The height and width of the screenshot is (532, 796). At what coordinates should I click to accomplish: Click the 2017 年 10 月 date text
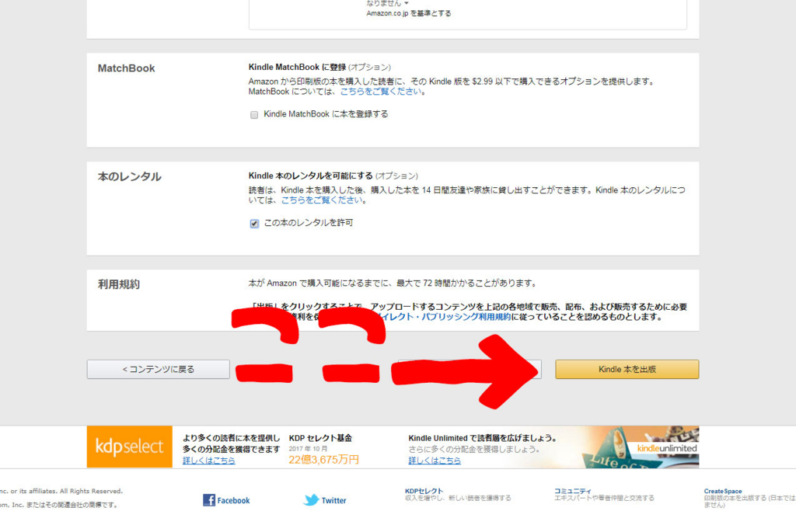308,449
